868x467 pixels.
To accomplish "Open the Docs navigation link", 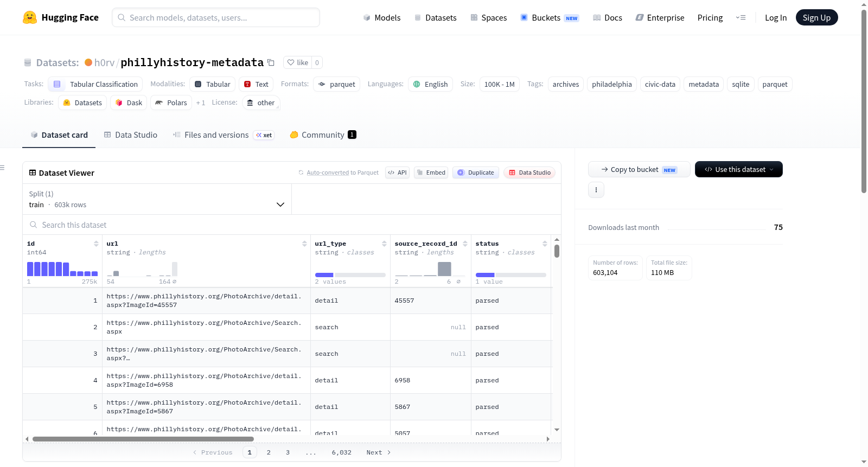I will coord(608,17).
